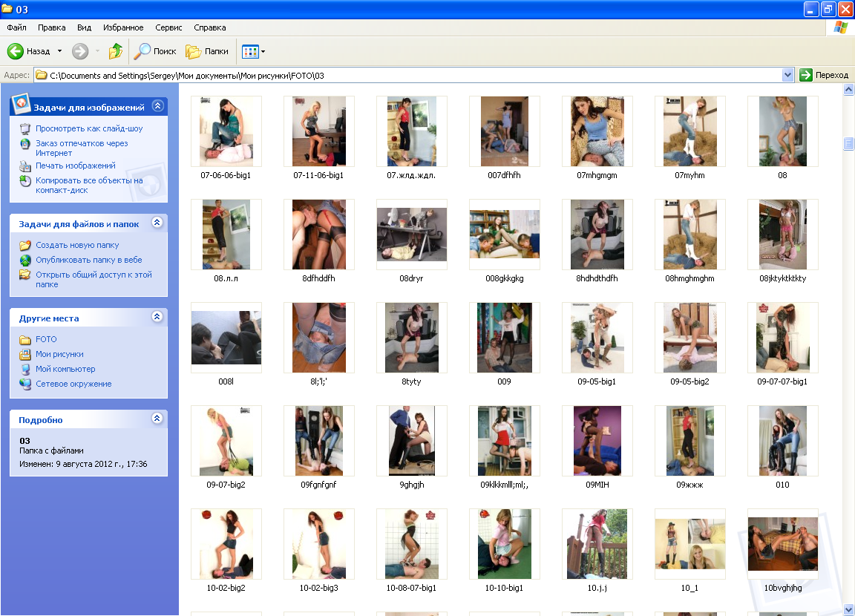Select the thumbnail of file 10_1
The height and width of the screenshot is (616, 855).
pos(689,544)
